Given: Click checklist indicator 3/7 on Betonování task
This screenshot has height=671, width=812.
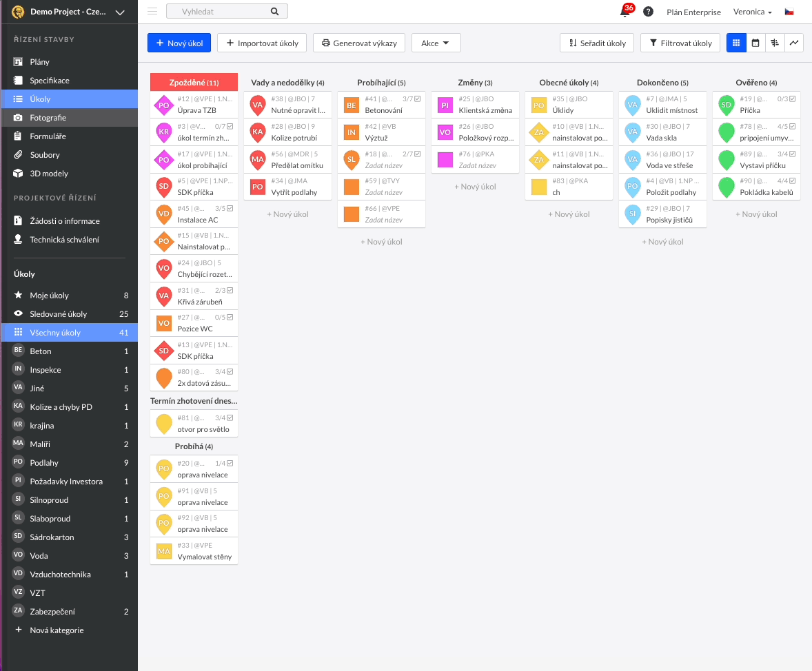Looking at the screenshot, I should (x=412, y=99).
